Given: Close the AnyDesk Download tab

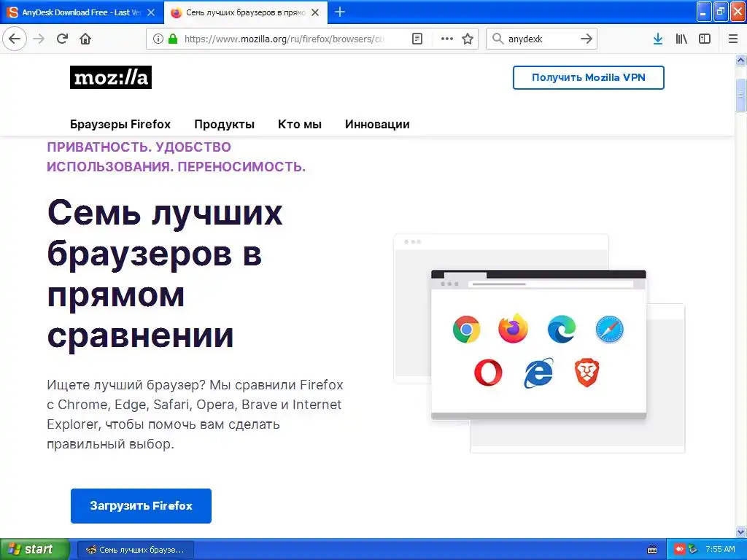Looking at the screenshot, I should 151,12.
